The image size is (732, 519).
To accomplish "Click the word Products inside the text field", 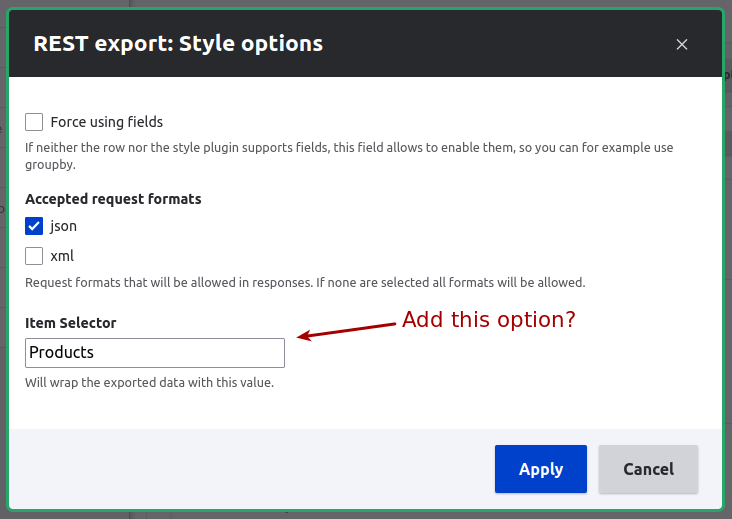I will (x=62, y=352).
